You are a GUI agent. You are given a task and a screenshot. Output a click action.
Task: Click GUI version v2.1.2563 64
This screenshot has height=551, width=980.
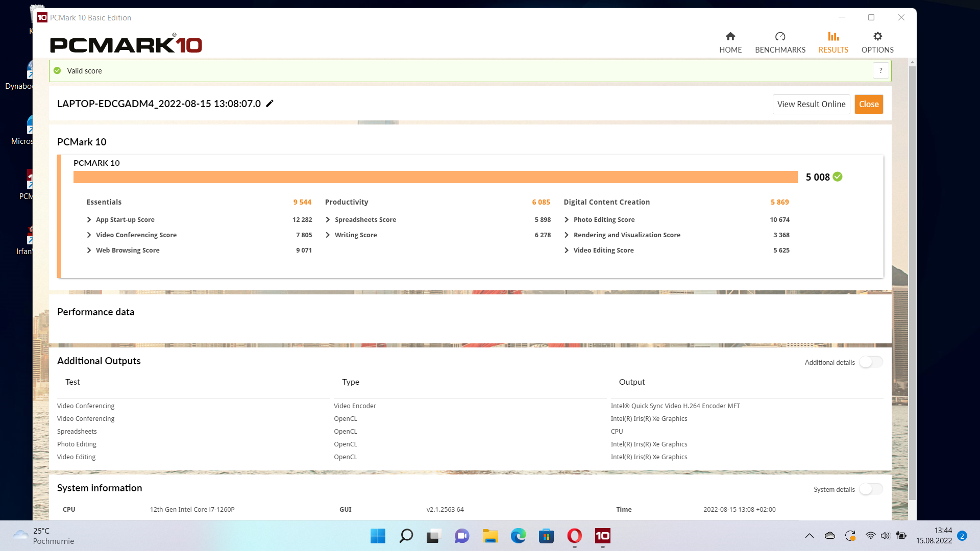[x=445, y=509]
